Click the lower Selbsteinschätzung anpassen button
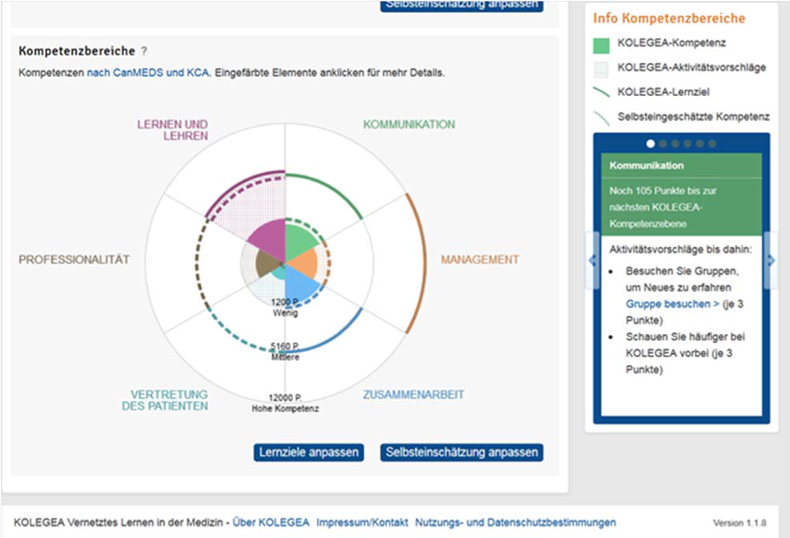The height and width of the screenshot is (538, 790). tap(461, 452)
